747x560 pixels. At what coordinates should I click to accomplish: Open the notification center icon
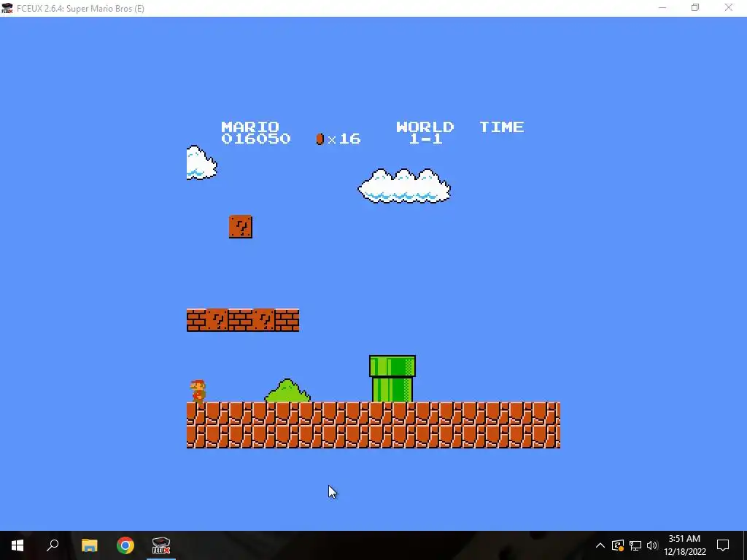coord(723,545)
